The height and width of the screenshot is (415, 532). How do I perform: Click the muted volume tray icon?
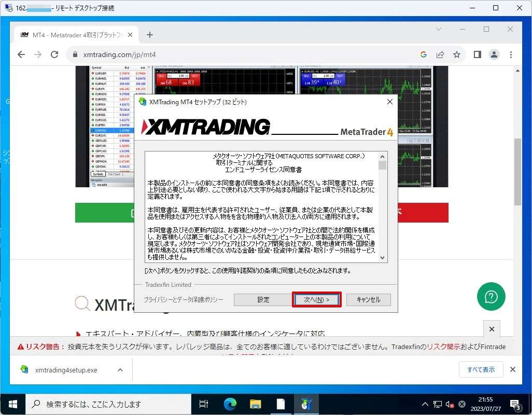(x=450, y=404)
